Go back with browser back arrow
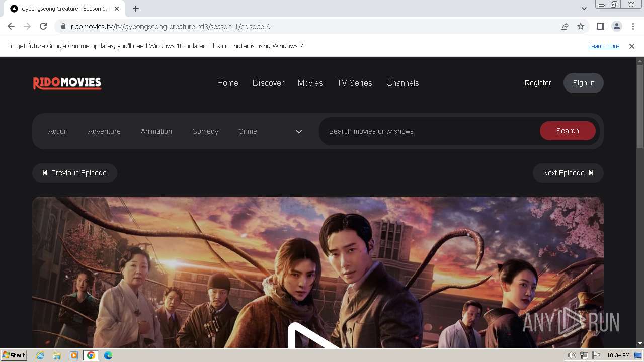This screenshot has height=362, width=644. tap(11, 26)
